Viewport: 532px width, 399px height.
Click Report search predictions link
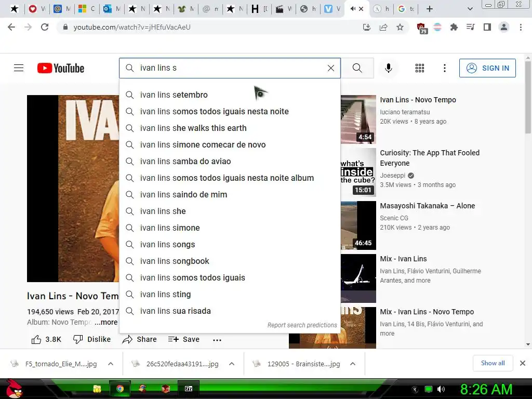pos(302,325)
